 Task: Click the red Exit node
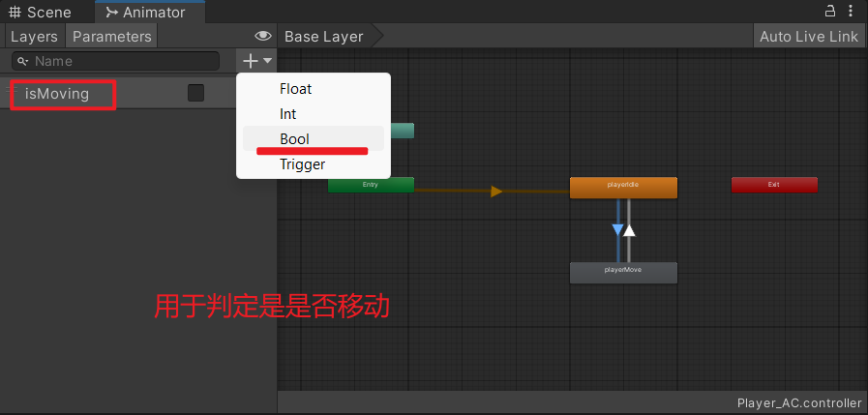click(773, 185)
